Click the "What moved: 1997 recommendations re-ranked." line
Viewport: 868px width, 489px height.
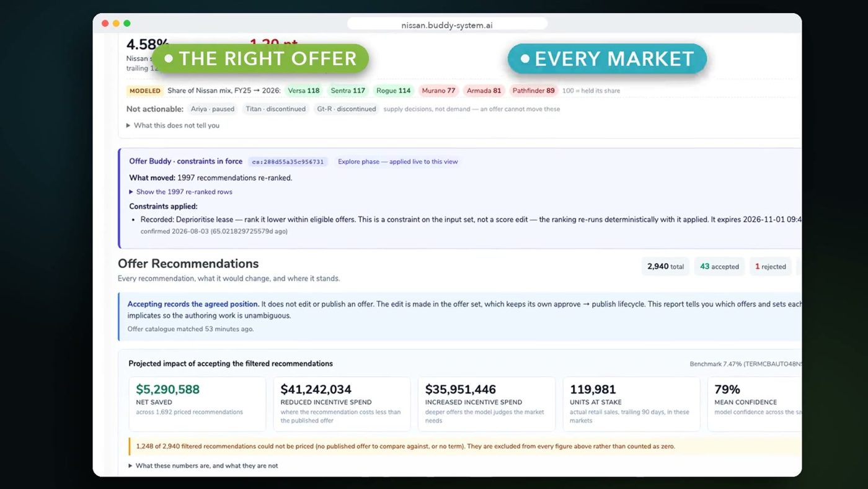[x=210, y=178]
